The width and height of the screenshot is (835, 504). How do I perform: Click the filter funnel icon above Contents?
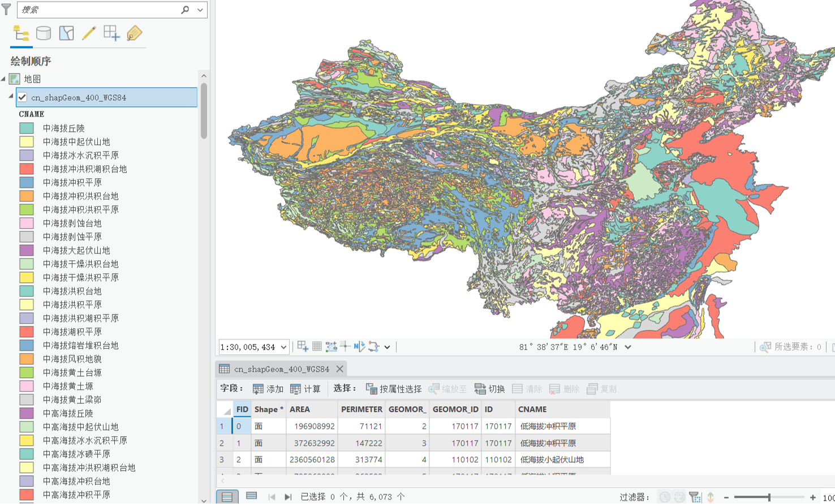click(x=6, y=10)
